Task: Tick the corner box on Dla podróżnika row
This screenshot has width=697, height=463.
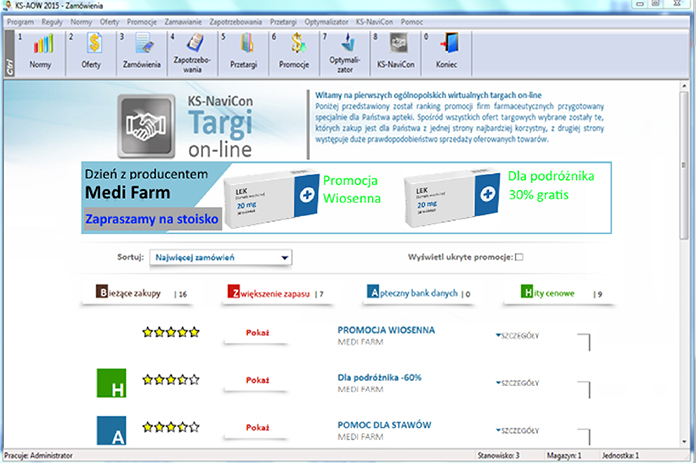Action: click(x=584, y=390)
